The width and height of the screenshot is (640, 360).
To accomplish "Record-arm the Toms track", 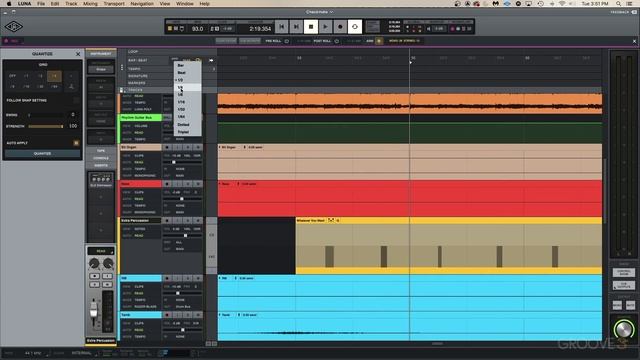I will (x=167, y=315).
